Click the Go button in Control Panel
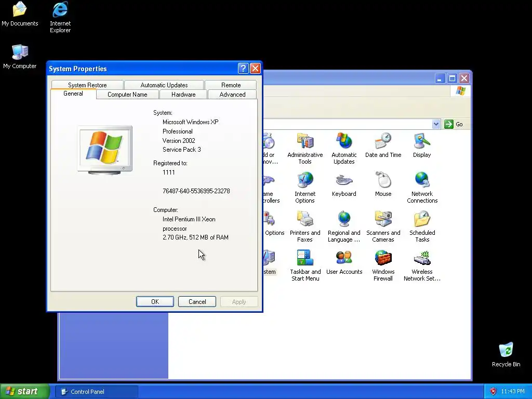The width and height of the screenshot is (532, 399). [454, 124]
